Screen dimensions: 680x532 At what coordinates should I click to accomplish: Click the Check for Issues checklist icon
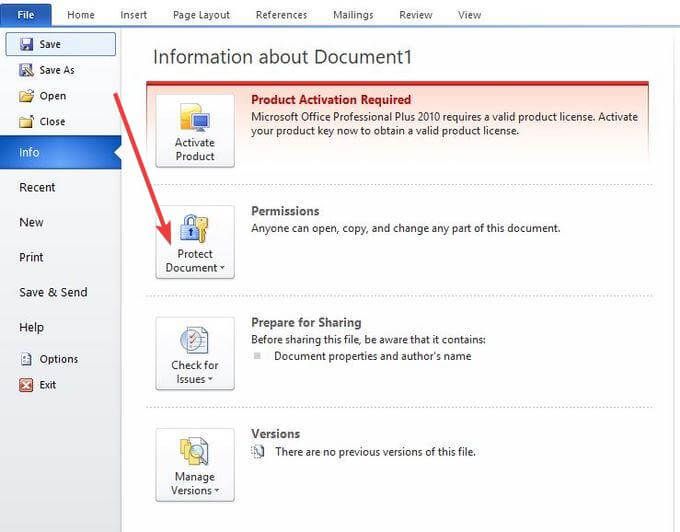194,340
